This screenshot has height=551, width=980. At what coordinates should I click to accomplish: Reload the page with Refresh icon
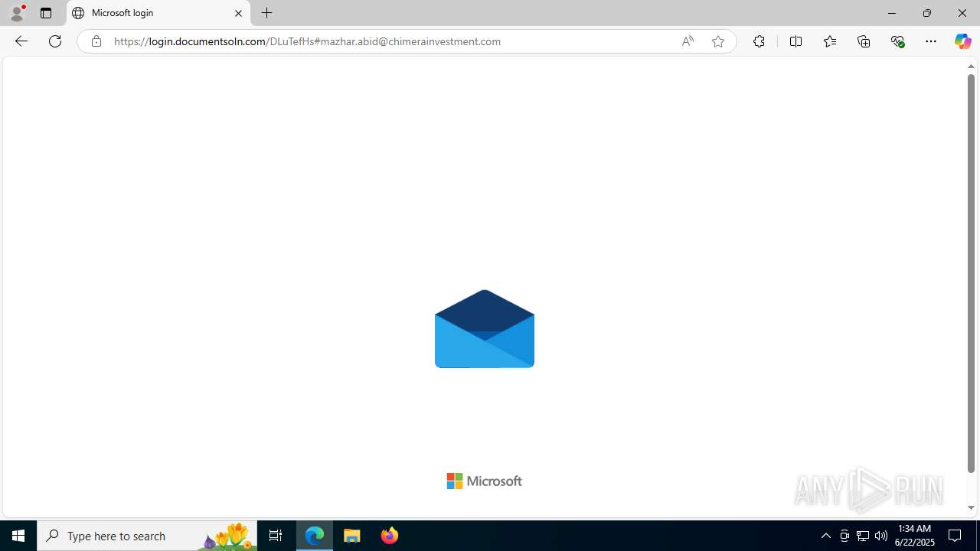[55, 41]
